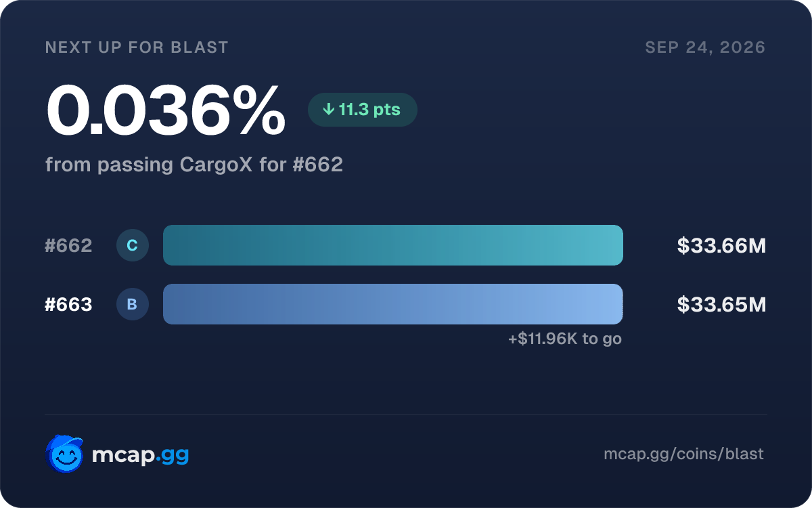
Task: Click the down arrow in the pts badge
Action: [329, 110]
